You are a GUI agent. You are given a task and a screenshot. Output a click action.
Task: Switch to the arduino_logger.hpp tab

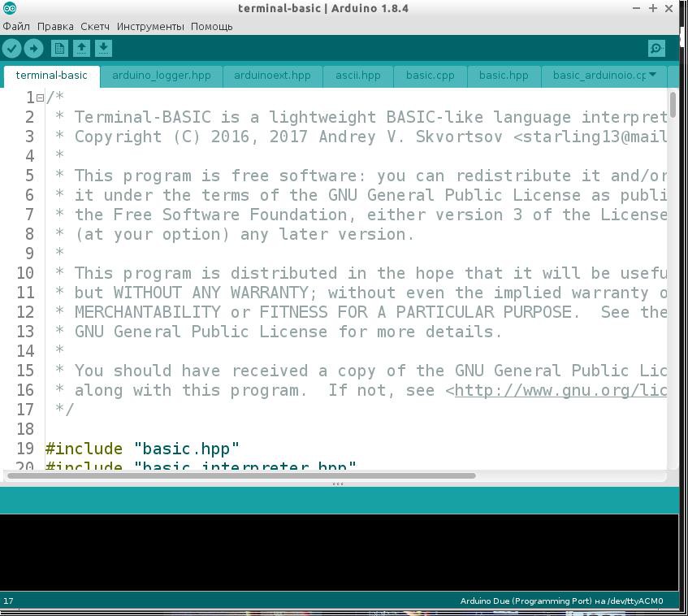tap(162, 76)
